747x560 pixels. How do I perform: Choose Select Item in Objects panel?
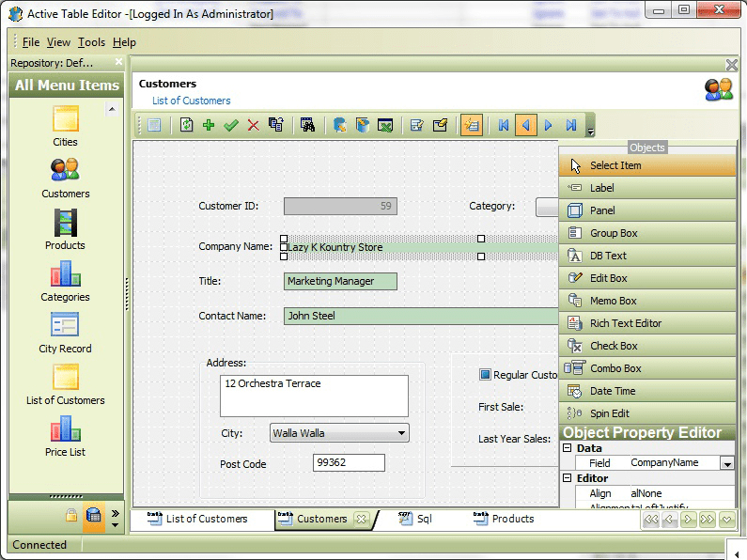point(647,165)
